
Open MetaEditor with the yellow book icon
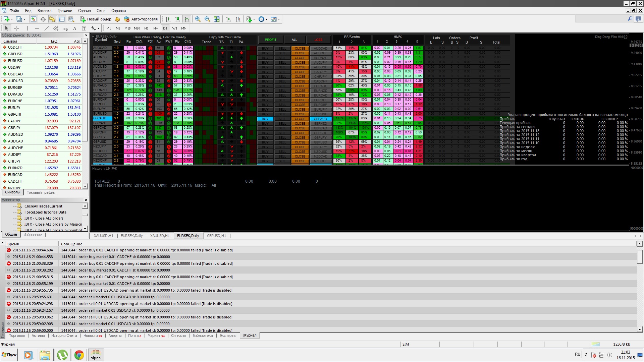(117, 19)
